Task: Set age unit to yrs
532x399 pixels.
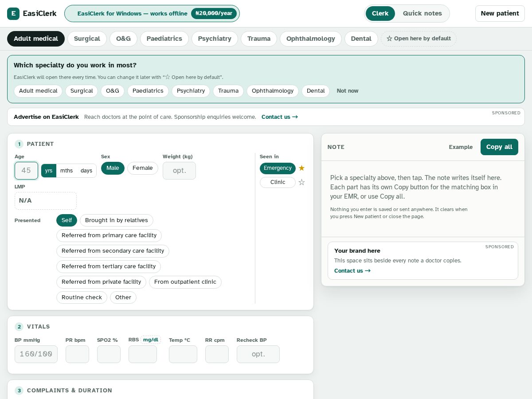Action: click(x=49, y=171)
